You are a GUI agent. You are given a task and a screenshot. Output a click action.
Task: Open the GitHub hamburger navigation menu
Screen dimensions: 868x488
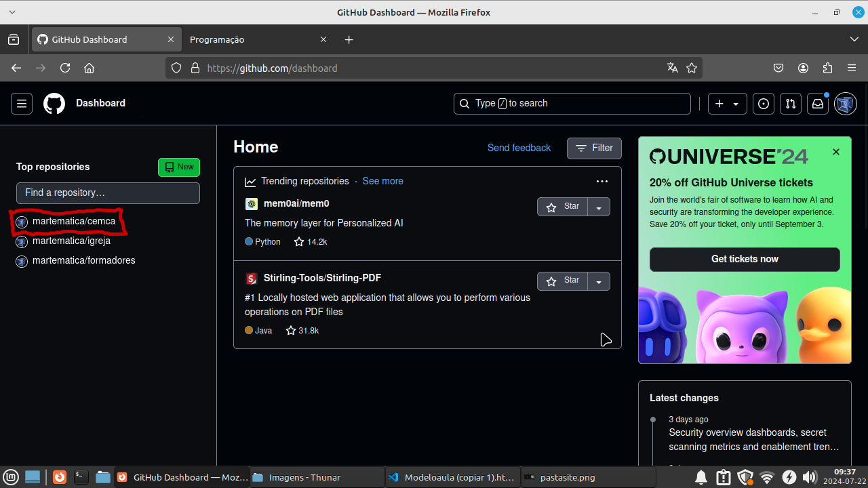click(x=22, y=104)
